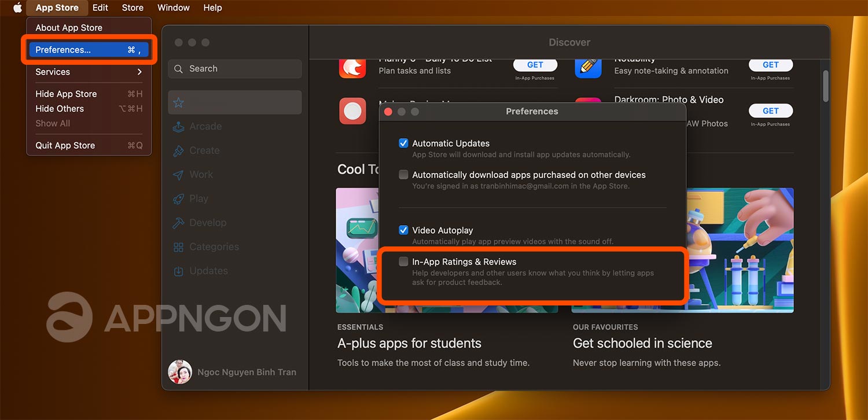Screen dimensions: 868x420
Task: Click the Search magnifier icon
Action: (178, 69)
